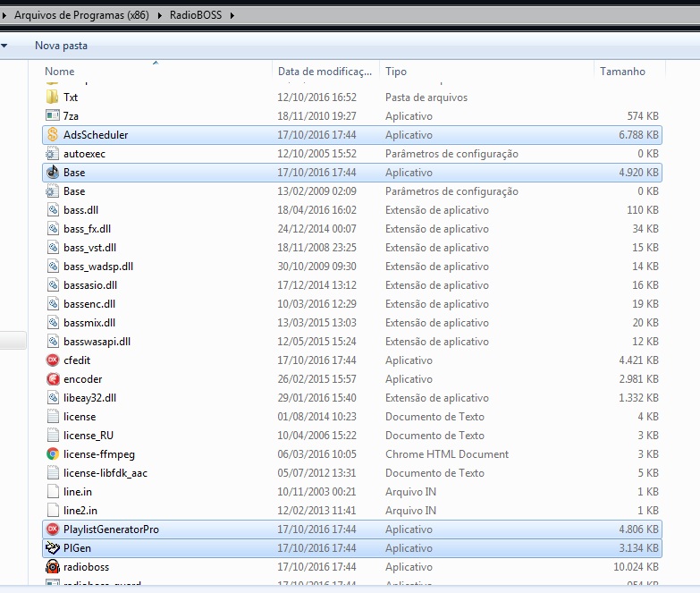Viewport: 700px width, 593px height.
Task: Click the Base application music note icon
Action: pos(52,173)
